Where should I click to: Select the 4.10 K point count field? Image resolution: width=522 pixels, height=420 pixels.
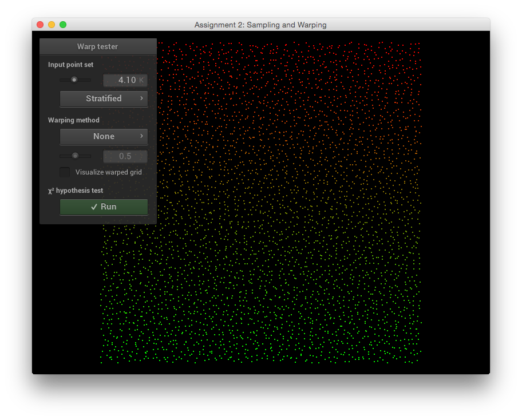coord(125,80)
